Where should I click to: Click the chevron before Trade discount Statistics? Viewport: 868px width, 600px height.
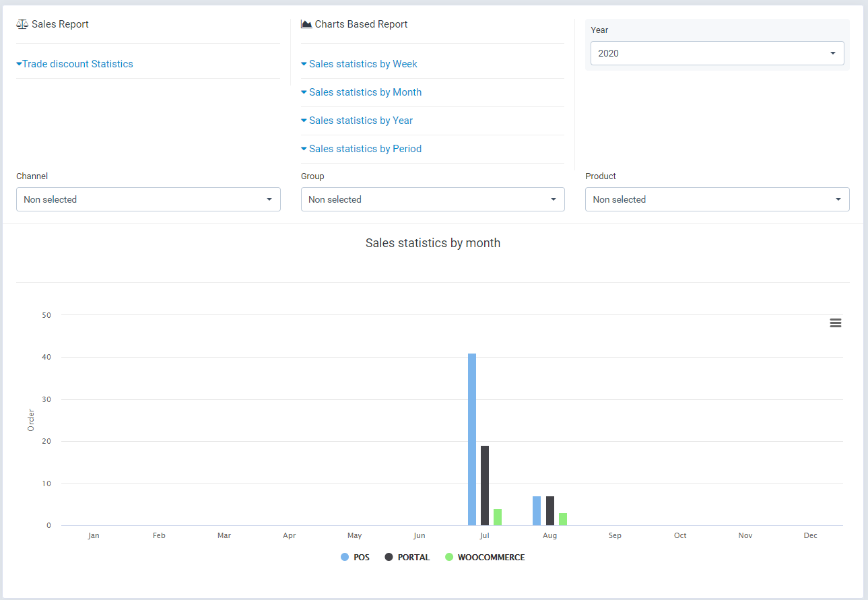click(19, 63)
